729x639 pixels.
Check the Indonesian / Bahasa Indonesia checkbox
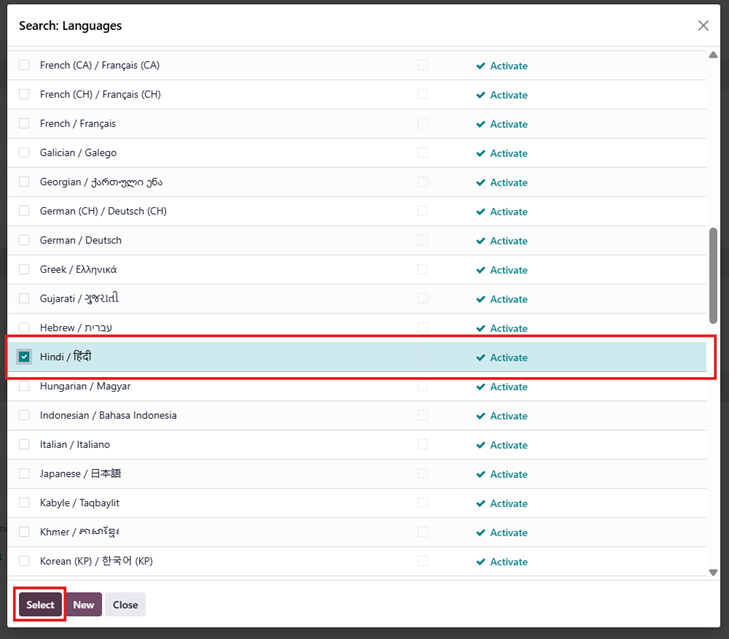coord(25,415)
